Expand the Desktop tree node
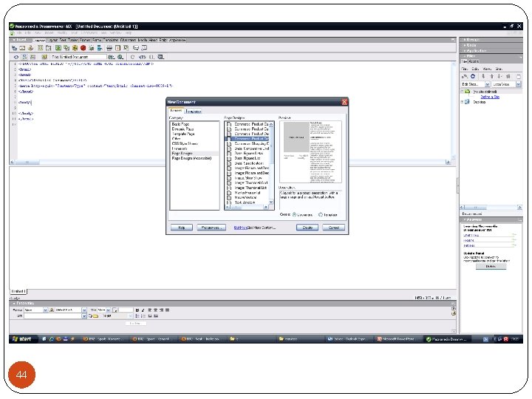The height and width of the screenshot is (399, 532). click(x=462, y=102)
